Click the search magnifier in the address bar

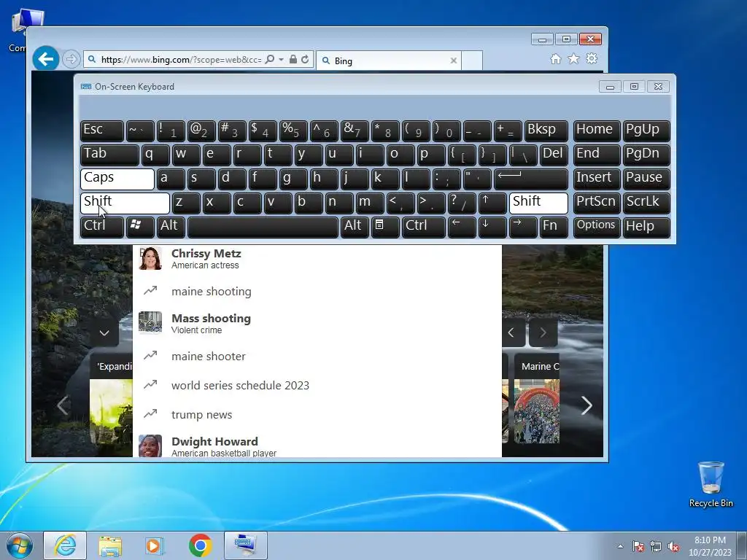(x=270, y=60)
